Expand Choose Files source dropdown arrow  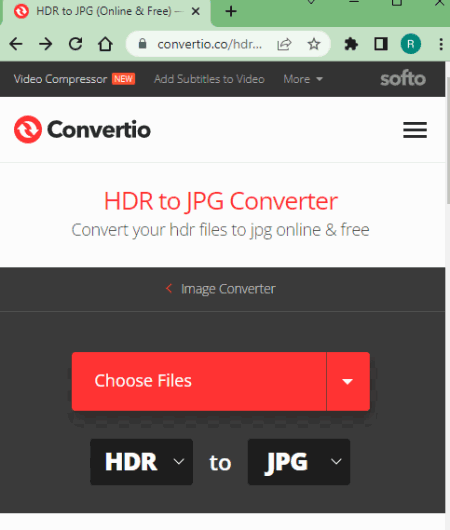348,381
